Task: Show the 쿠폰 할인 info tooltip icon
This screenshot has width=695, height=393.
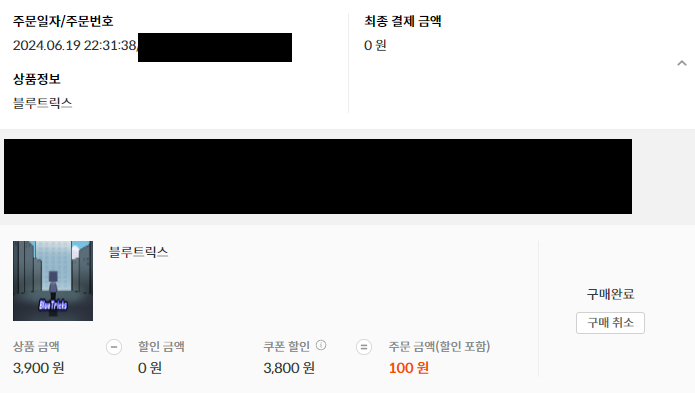Action: click(321, 345)
